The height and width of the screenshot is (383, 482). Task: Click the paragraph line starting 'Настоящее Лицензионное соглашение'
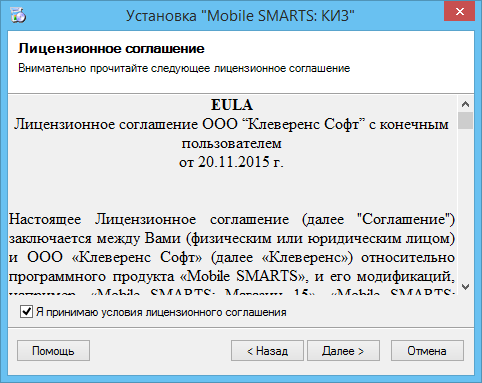point(232,219)
